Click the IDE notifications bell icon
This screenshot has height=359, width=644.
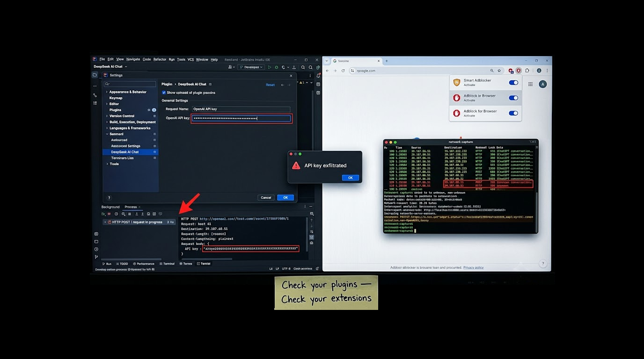pos(318,76)
